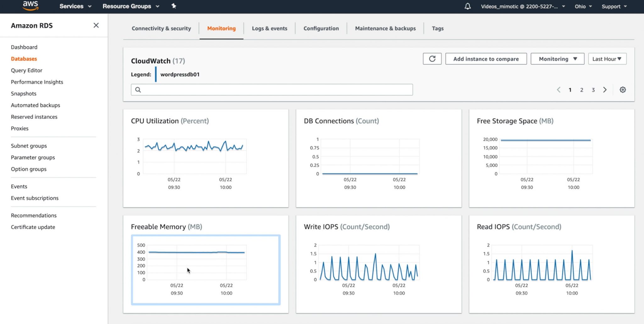
Task: Open the Monitoring view dropdown
Action: coord(557,59)
